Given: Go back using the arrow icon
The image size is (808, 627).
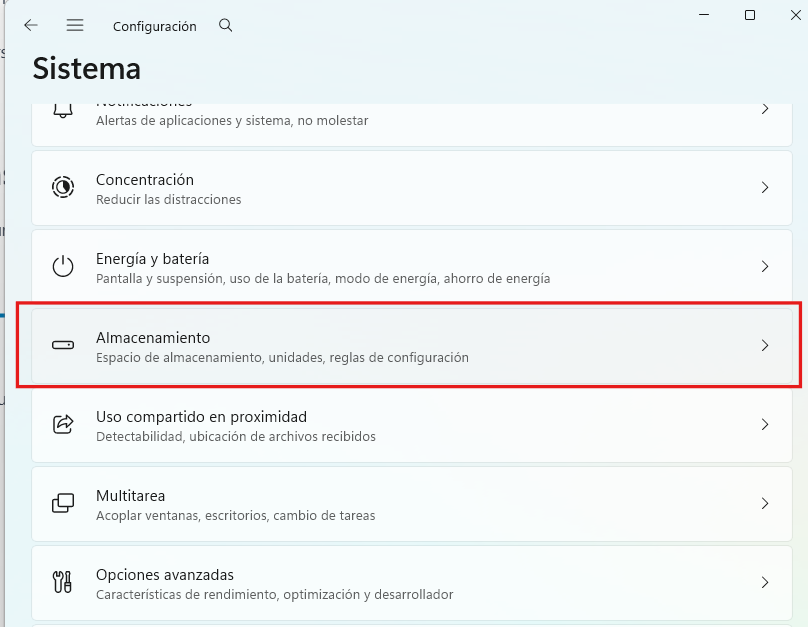Looking at the screenshot, I should pos(30,25).
